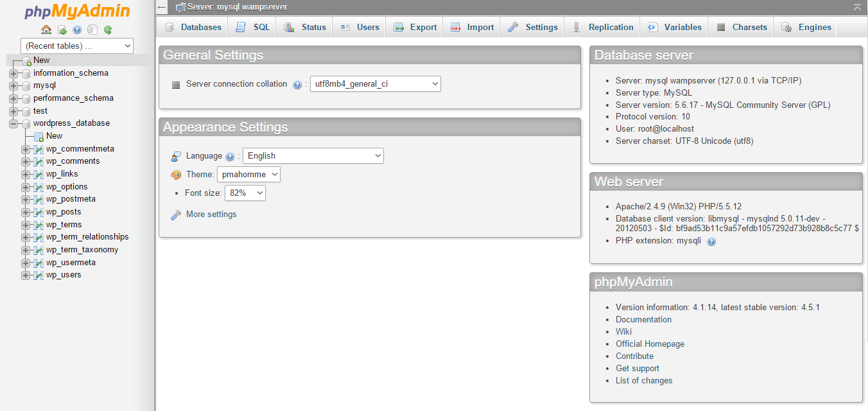Viewport: 868px width, 411px height.
Task: Click the table icon of wp_postmeta
Action: click(x=39, y=200)
